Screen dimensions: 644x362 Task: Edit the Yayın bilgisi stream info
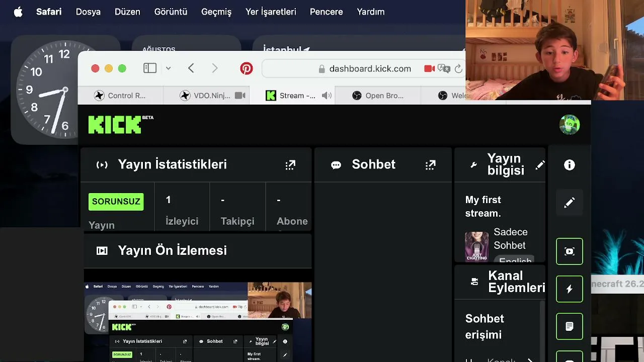click(540, 165)
